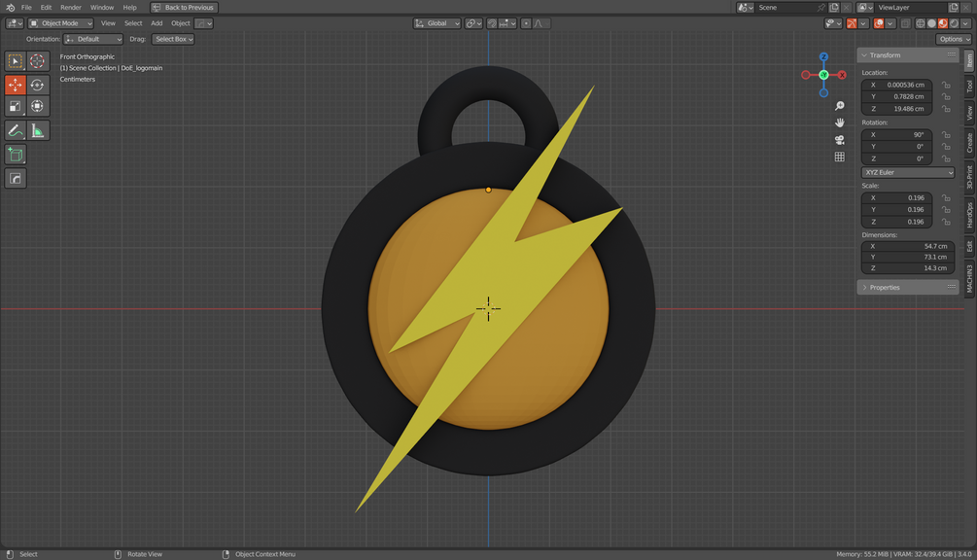Click the zoom view magnifier icon
This screenshot has width=977, height=560.
[839, 106]
